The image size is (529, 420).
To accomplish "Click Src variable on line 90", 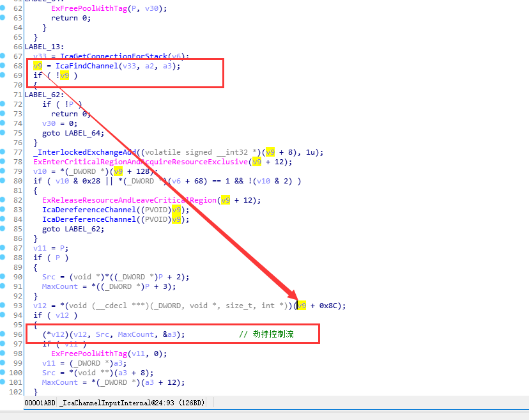I will click(x=49, y=277).
